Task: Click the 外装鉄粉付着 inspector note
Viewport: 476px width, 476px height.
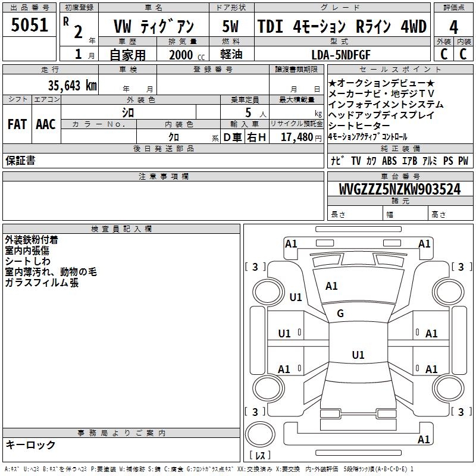Action: 31,240
